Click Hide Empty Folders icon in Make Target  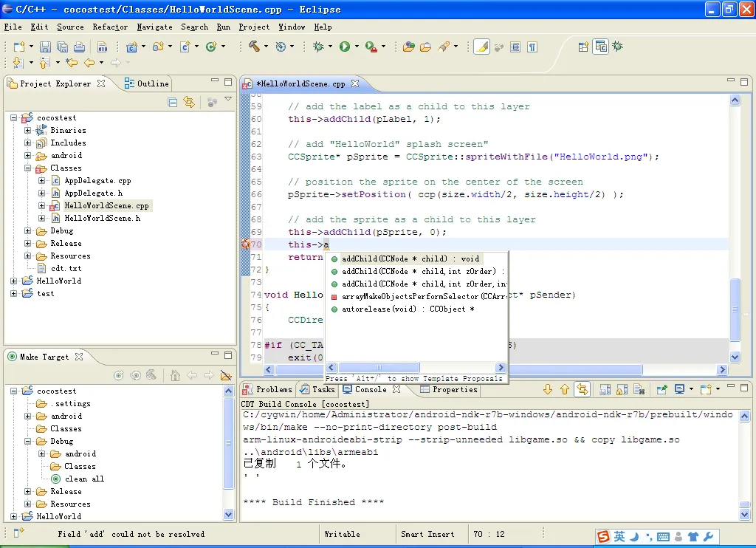(x=226, y=375)
